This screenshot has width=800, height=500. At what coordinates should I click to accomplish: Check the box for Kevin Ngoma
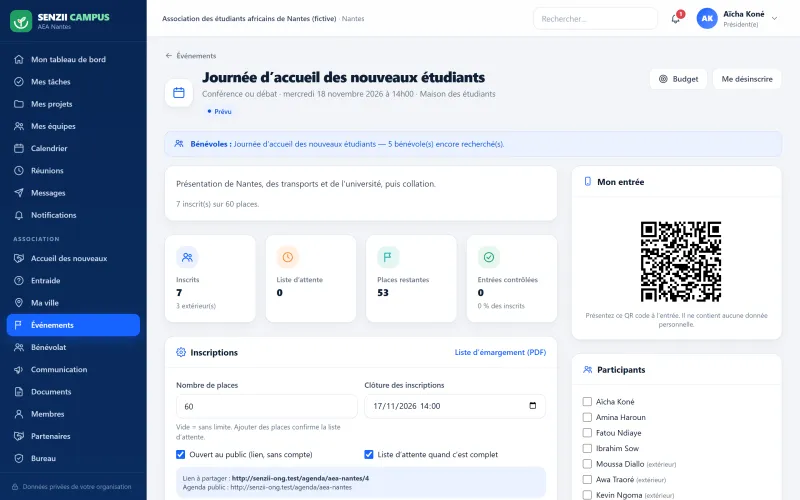[587, 495]
